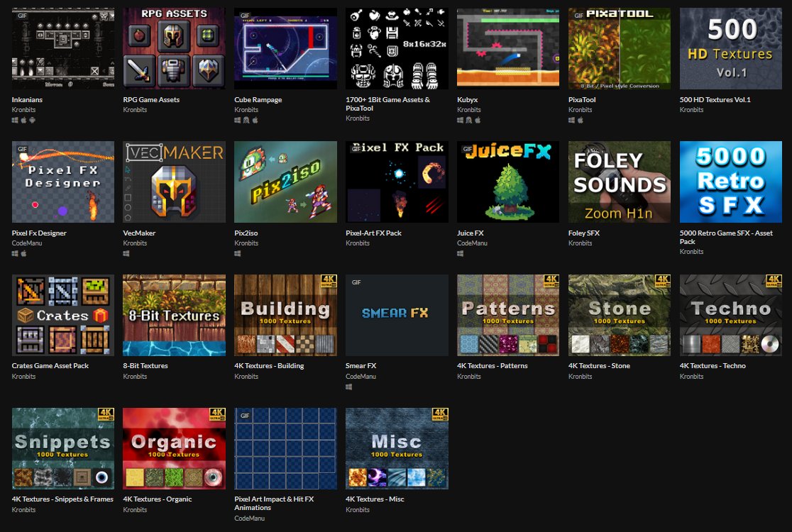Click the Windows icon under PixaTool
This screenshot has width=792, height=532.
pyautogui.click(x=571, y=120)
